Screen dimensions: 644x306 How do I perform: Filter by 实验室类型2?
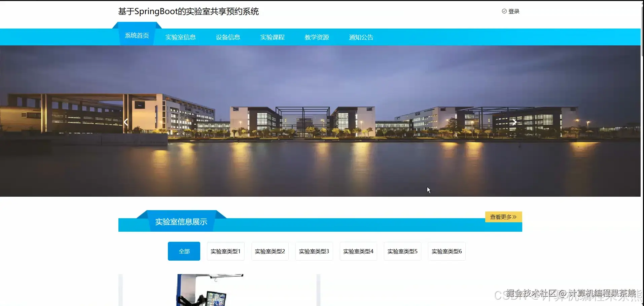coord(270,251)
